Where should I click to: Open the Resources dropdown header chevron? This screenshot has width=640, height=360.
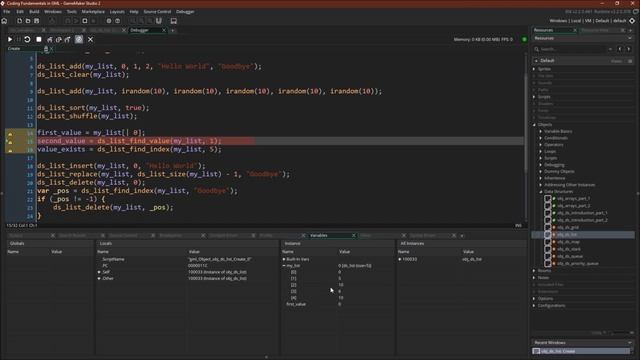click(630, 38)
